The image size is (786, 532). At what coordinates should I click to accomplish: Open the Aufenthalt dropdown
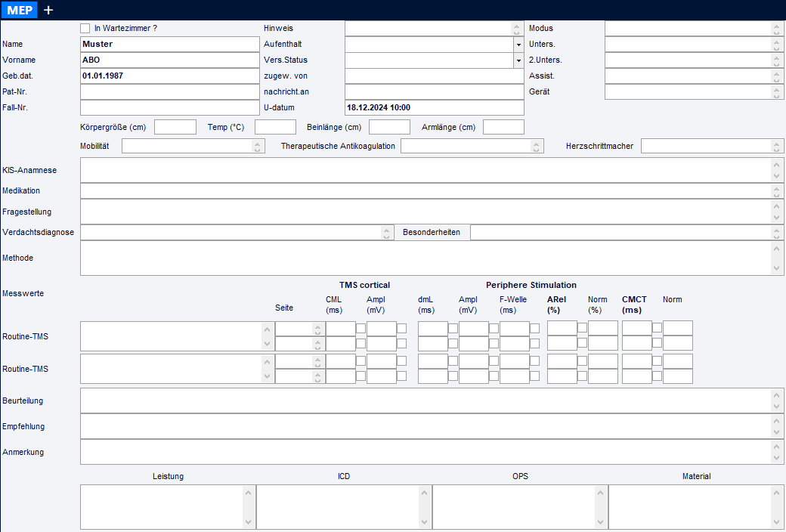518,45
